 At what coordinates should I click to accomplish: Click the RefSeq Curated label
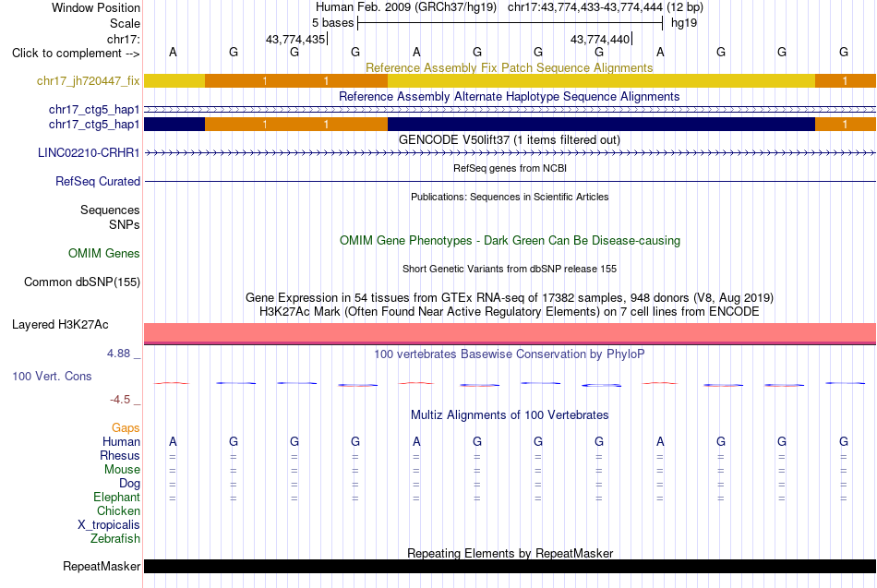pos(98,181)
